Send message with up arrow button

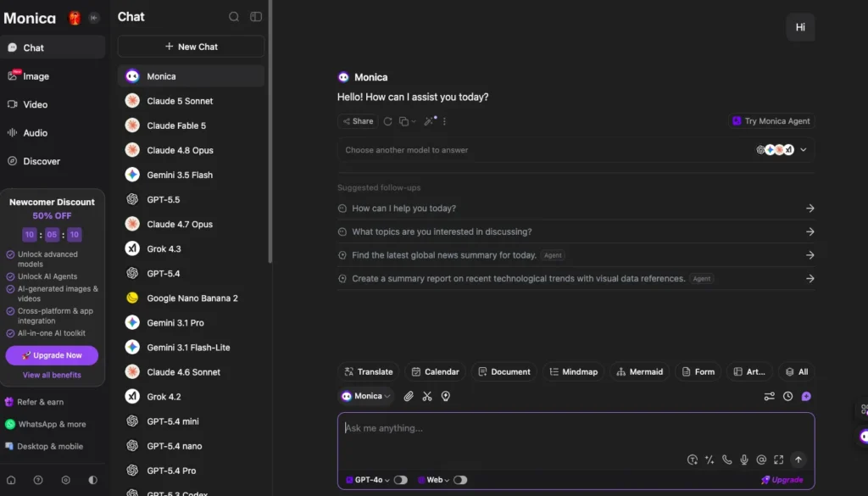798,460
